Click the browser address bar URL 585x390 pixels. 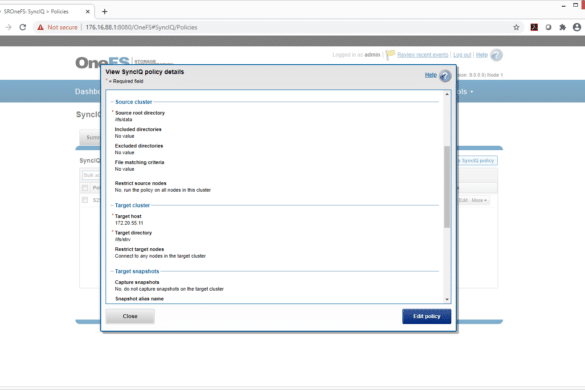coord(141,27)
